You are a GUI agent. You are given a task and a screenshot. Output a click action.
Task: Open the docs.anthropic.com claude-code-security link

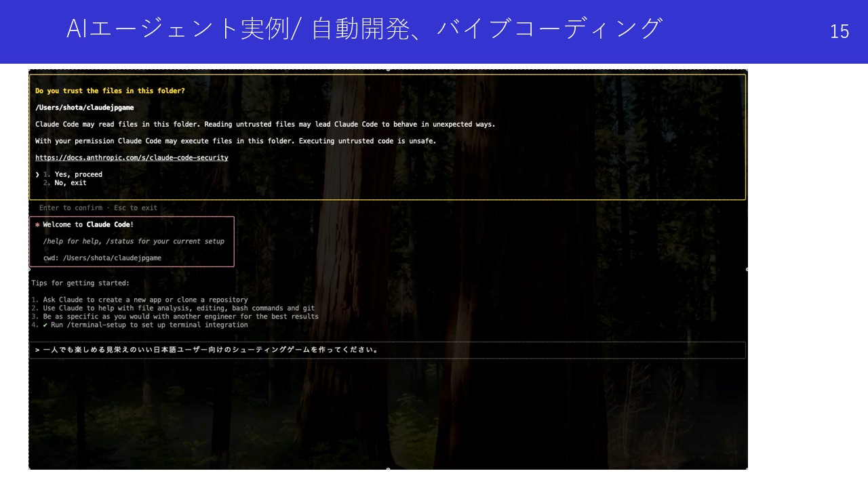132,158
